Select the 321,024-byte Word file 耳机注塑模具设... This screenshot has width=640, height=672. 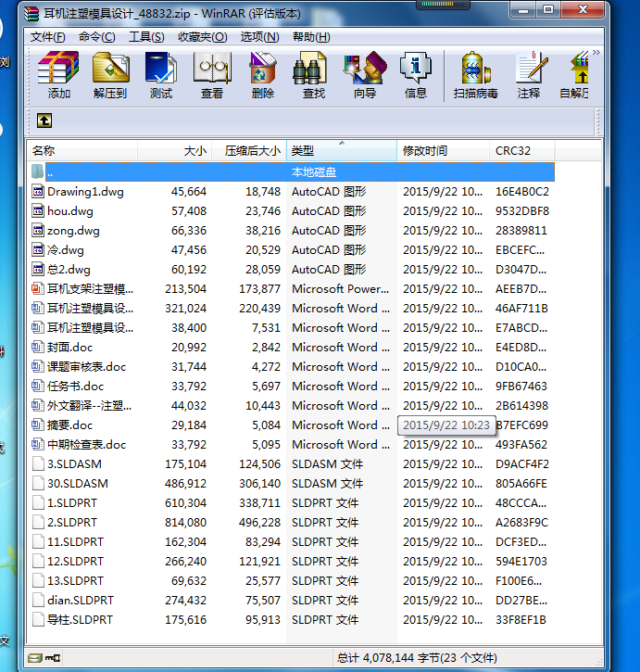[90, 309]
